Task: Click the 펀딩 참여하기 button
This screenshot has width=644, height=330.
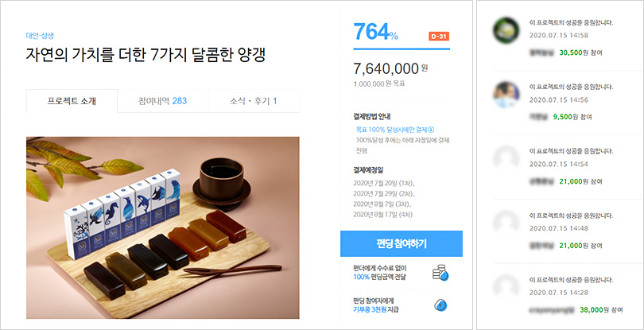Action: (402, 243)
